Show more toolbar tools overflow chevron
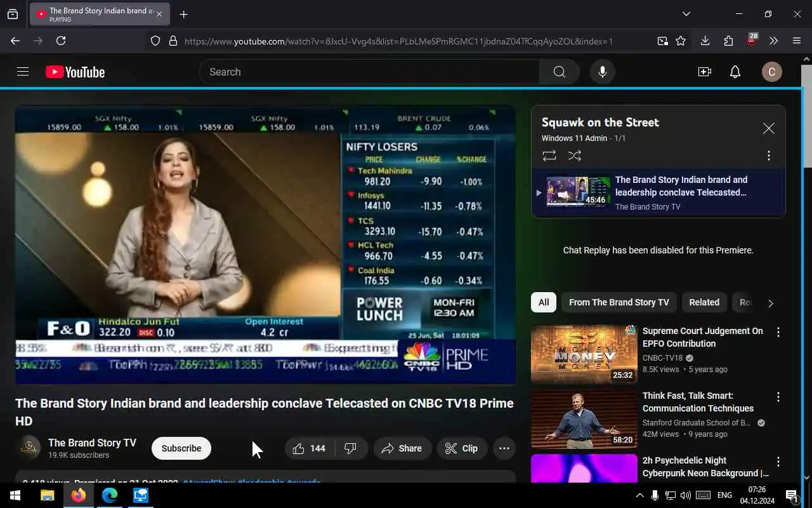This screenshot has width=812, height=508. click(773, 41)
